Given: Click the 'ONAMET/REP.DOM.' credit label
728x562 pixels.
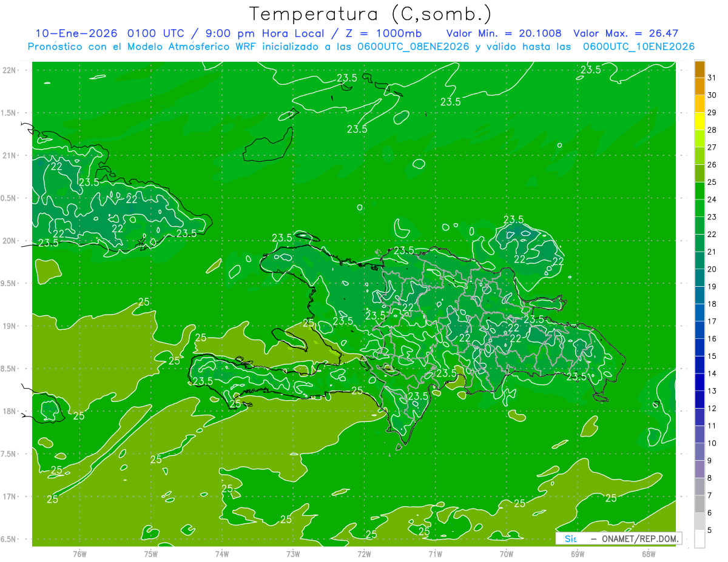Looking at the screenshot, I should click(641, 538).
